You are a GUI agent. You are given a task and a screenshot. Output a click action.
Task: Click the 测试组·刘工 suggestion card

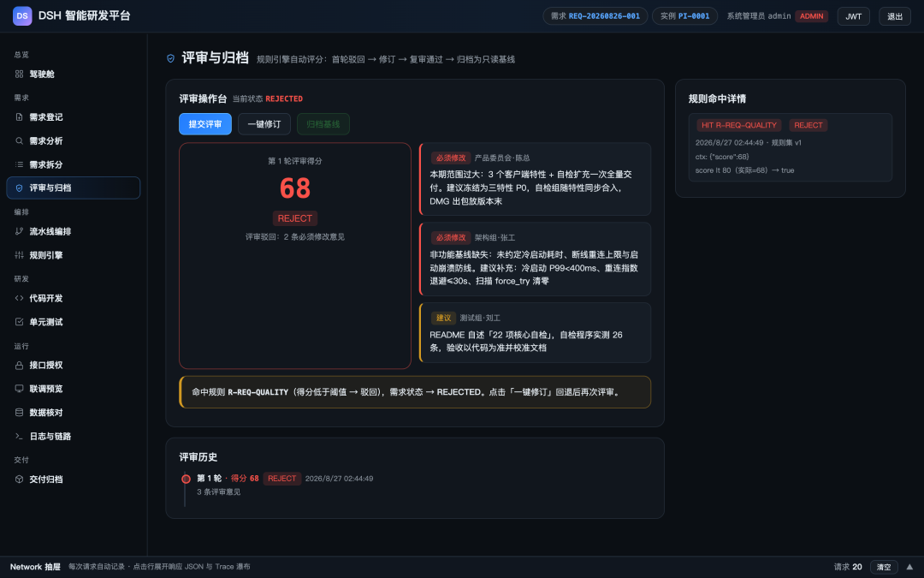click(x=535, y=332)
